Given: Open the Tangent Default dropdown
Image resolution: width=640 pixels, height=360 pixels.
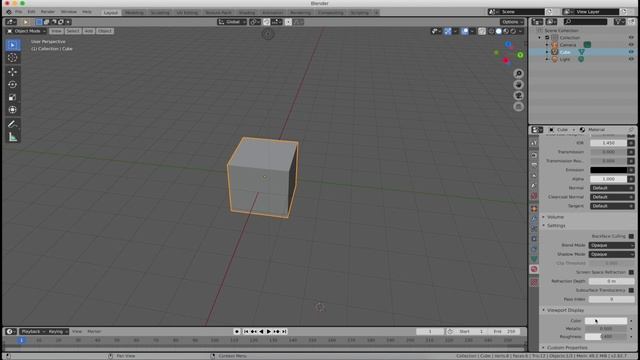Looking at the screenshot, I should tap(612, 206).
